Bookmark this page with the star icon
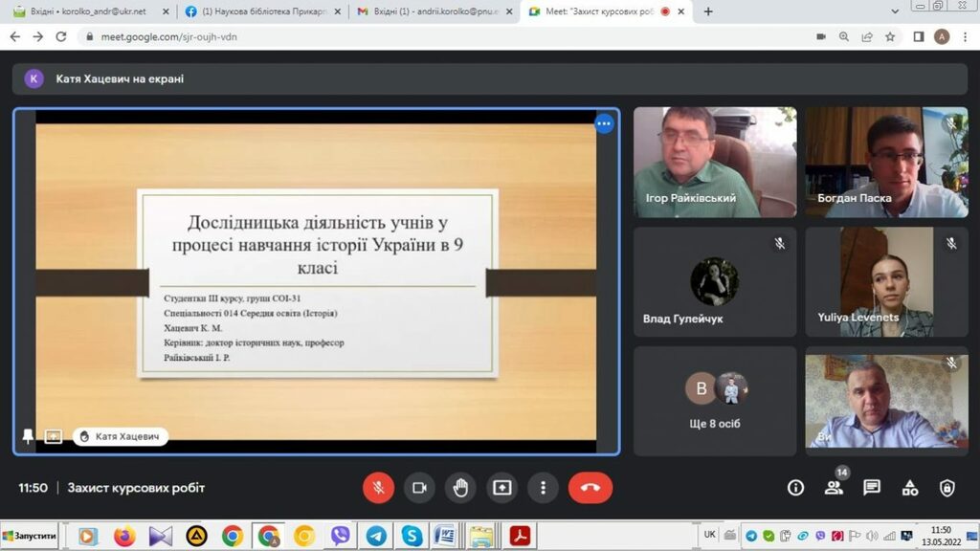The height and width of the screenshot is (551, 980). click(x=890, y=36)
